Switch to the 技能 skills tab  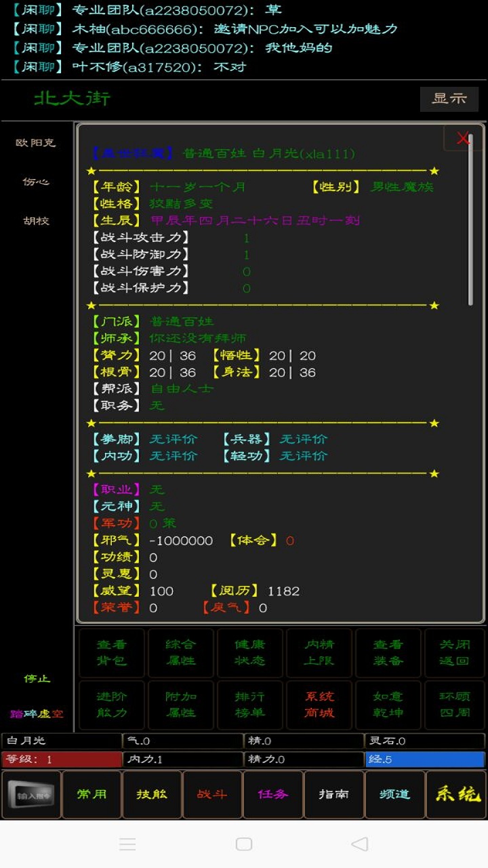pyautogui.click(x=152, y=795)
